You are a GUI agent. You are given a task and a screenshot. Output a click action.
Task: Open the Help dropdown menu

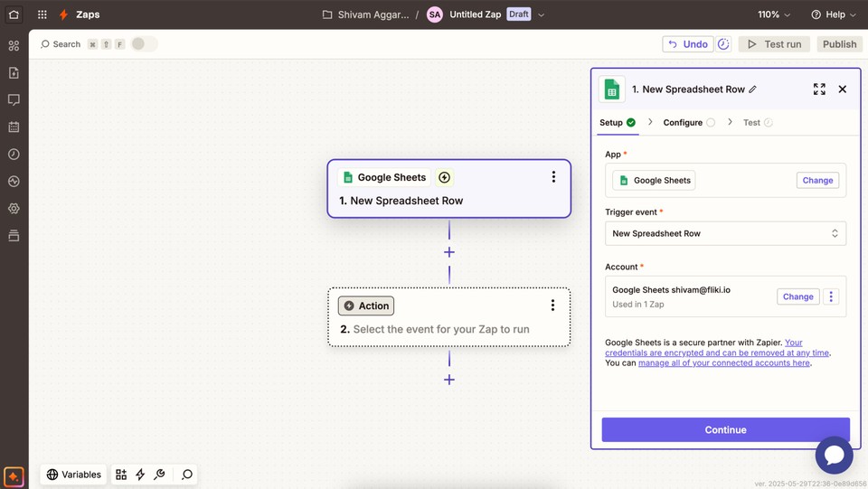click(835, 14)
